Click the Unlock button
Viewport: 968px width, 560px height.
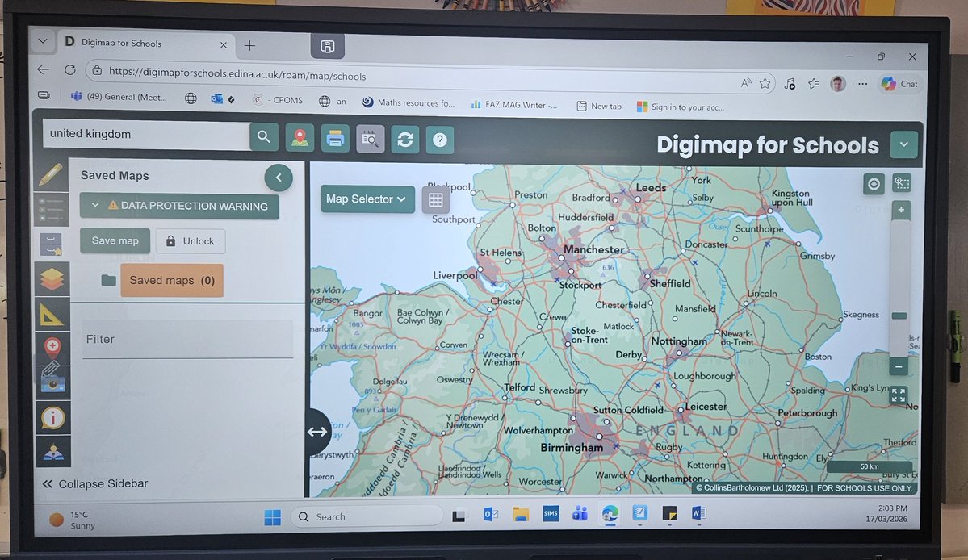191,241
